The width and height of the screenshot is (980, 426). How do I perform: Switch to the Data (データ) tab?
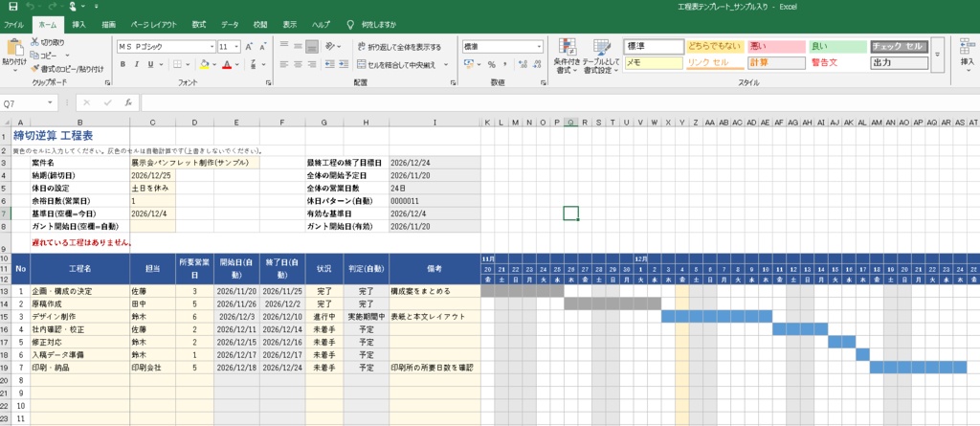click(x=230, y=24)
